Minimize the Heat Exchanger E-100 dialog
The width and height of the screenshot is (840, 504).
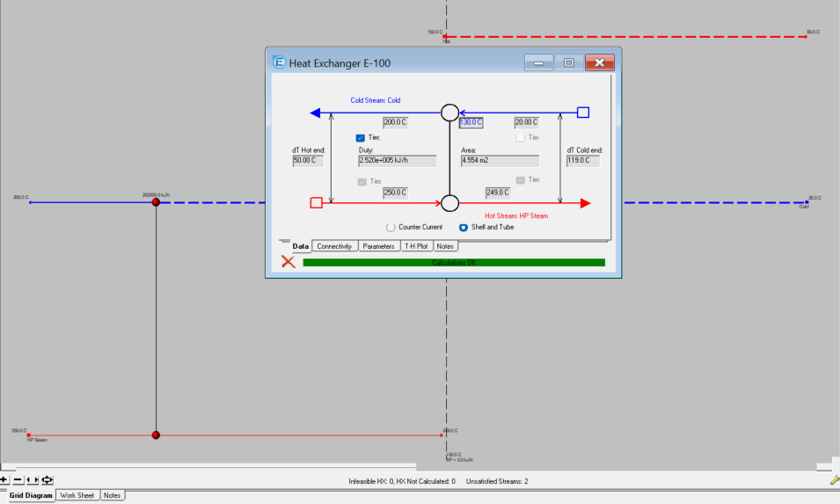[538, 62]
